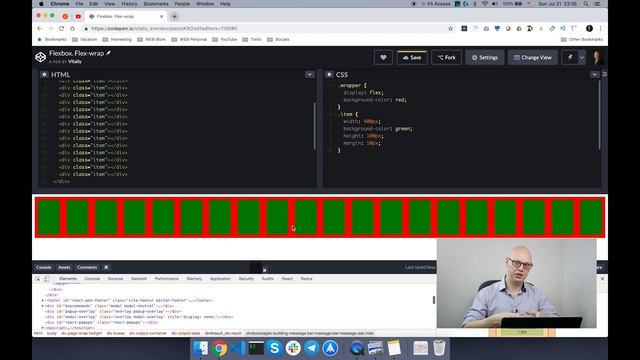Open Terminal from the Dock
Image resolution: width=640 pixels, height=360 pixels.
256,348
